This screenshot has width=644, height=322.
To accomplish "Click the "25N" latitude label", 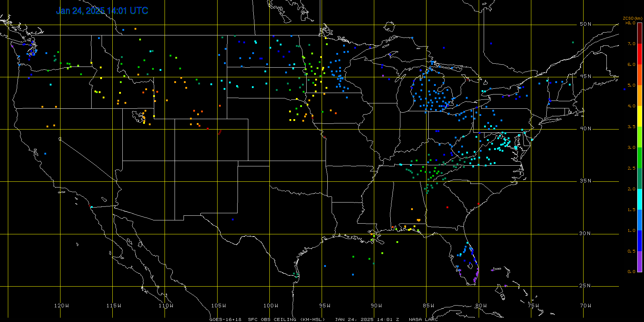I will click(586, 286).
